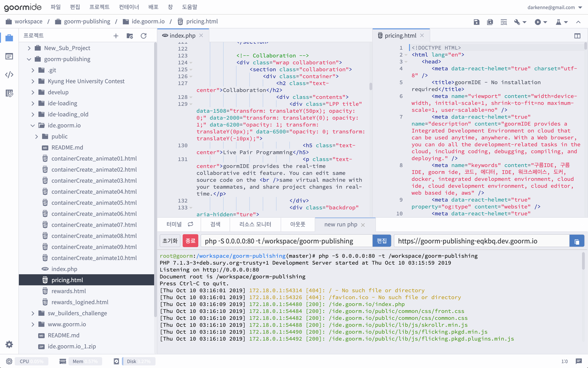Close the new run php tab
588x368 pixels.
coord(363,225)
